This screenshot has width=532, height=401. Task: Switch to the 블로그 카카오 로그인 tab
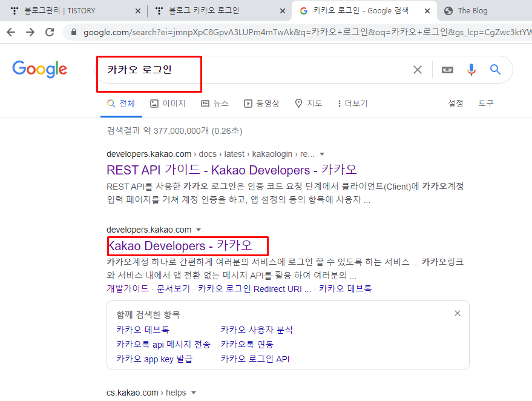click(219, 11)
